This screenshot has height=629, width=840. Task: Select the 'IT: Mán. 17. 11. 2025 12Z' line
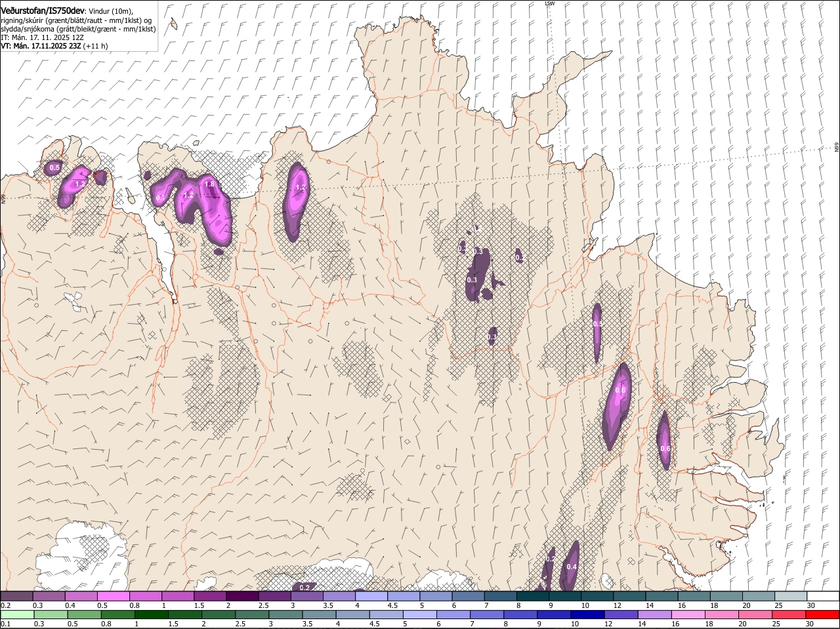click(43, 38)
